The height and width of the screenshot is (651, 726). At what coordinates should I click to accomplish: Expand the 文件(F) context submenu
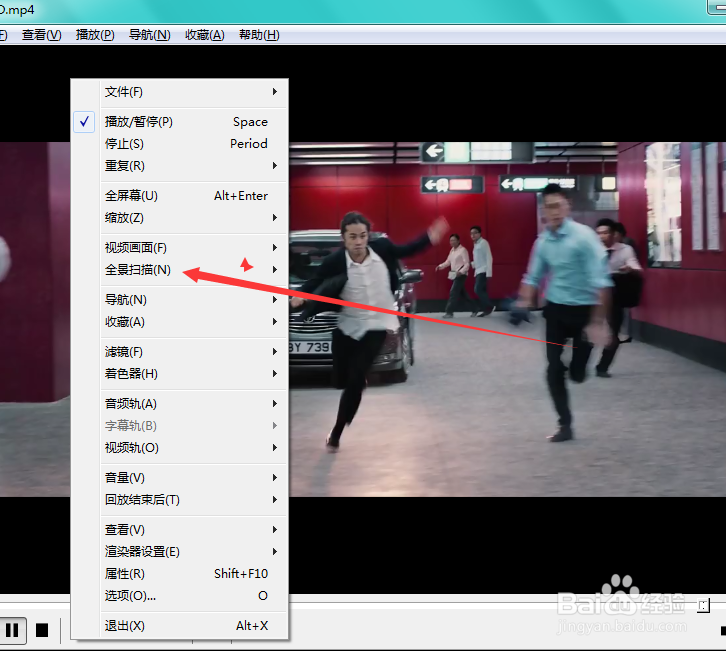click(180, 92)
